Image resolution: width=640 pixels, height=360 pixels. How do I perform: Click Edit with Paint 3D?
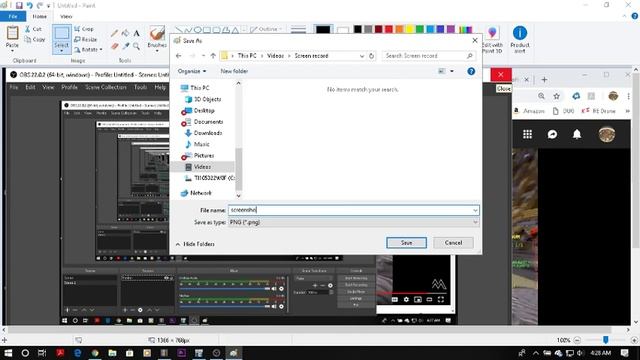tap(492, 40)
